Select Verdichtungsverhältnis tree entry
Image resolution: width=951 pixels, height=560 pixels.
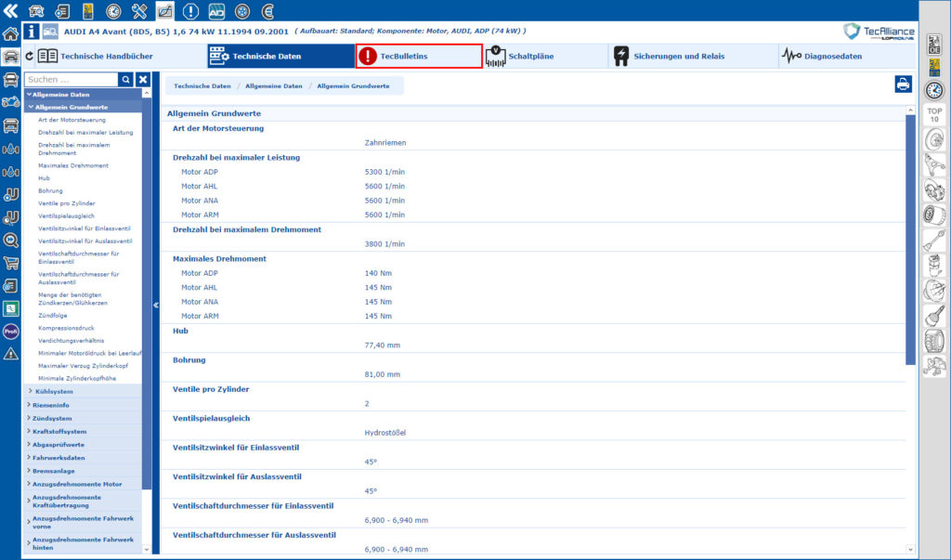(71, 341)
